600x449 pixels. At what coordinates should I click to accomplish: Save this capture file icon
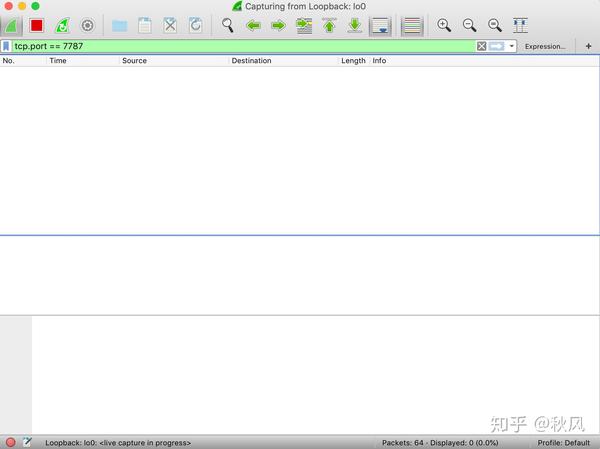145,26
